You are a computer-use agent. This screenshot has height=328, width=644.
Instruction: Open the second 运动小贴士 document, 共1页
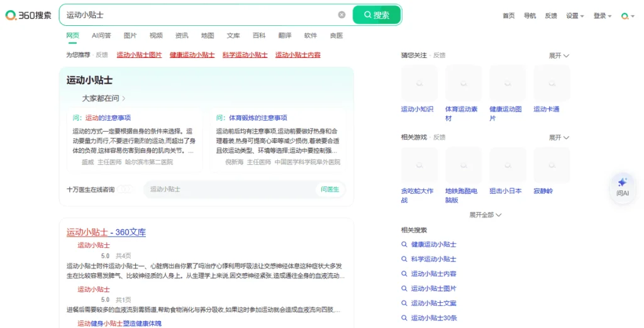click(94, 290)
